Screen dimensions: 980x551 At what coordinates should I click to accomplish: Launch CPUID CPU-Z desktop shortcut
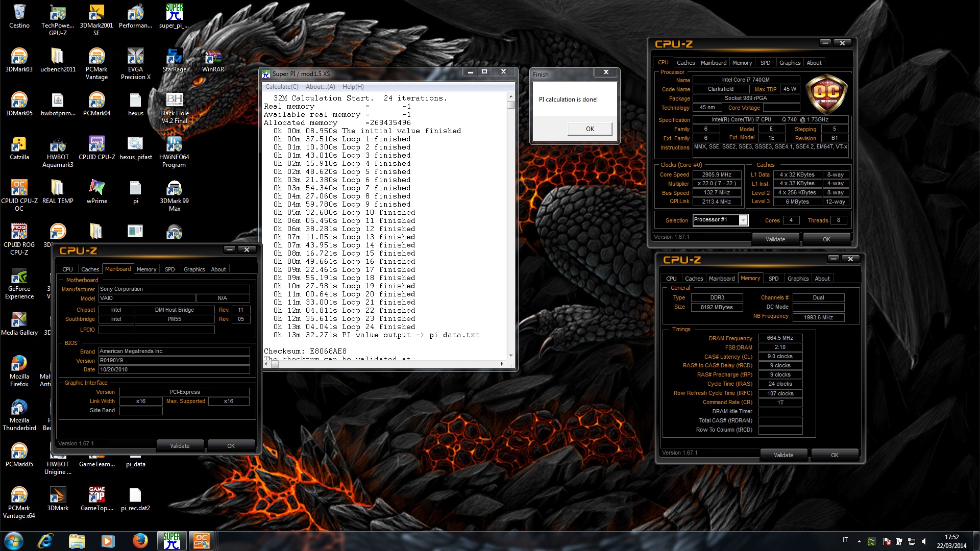96,148
